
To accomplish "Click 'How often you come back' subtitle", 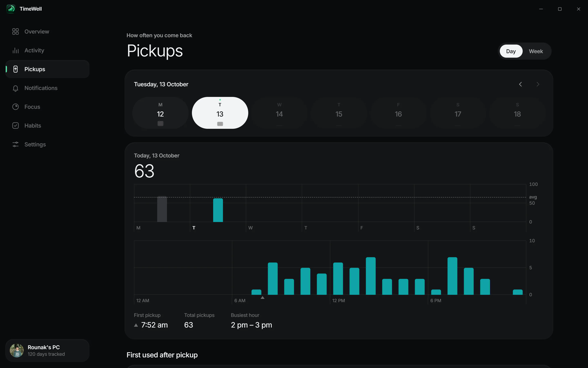I will click(159, 35).
